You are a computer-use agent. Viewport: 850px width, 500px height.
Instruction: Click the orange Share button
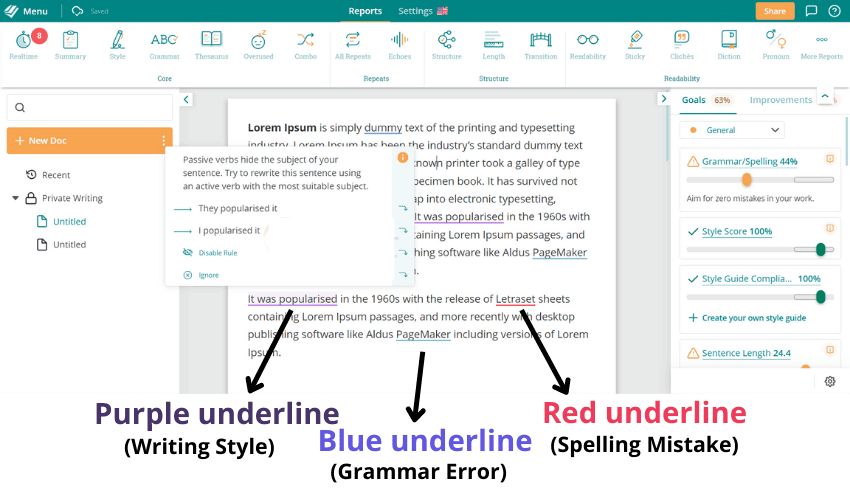click(775, 11)
